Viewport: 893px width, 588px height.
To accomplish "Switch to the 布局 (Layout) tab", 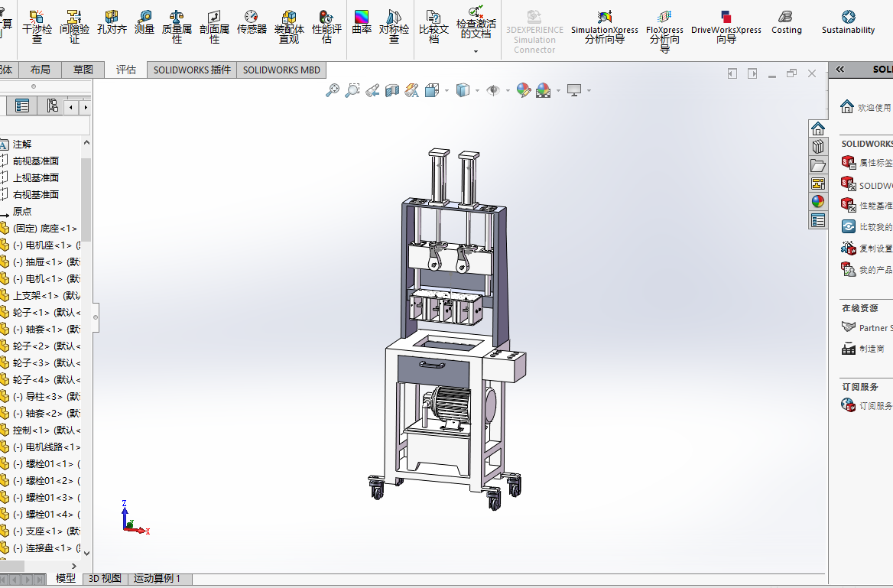I will [x=40, y=70].
